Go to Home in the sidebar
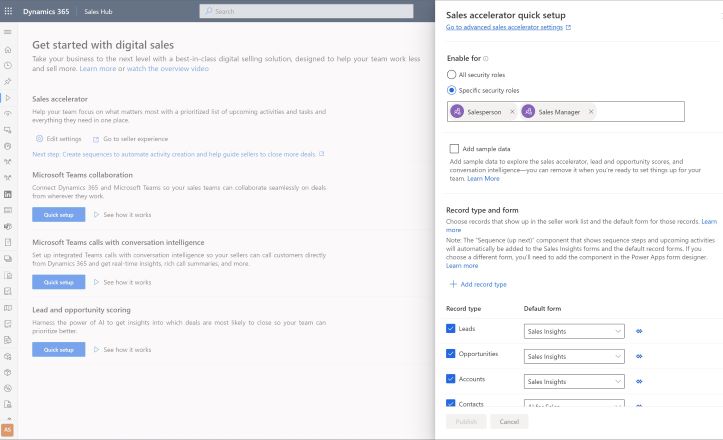Viewport: 723px width, 440px height. tap(8, 50)
